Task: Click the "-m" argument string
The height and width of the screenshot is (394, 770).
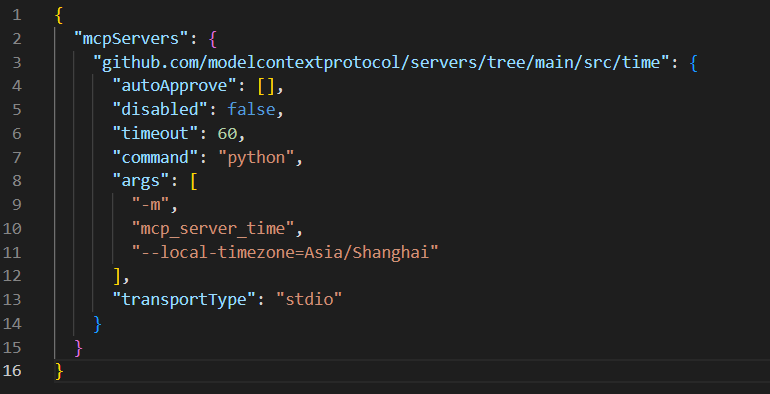Action: 151,205
